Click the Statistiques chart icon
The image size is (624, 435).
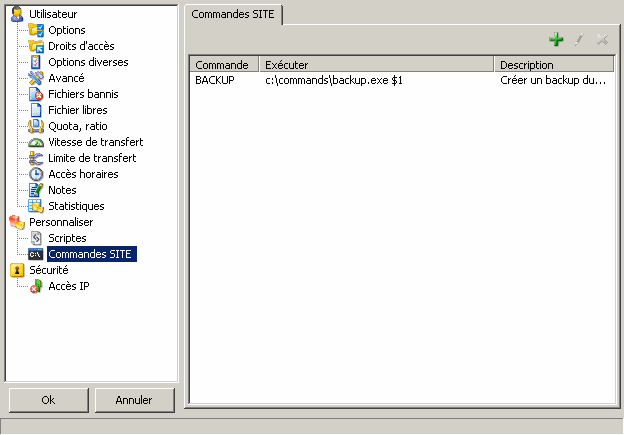click(x=37, y=206)
